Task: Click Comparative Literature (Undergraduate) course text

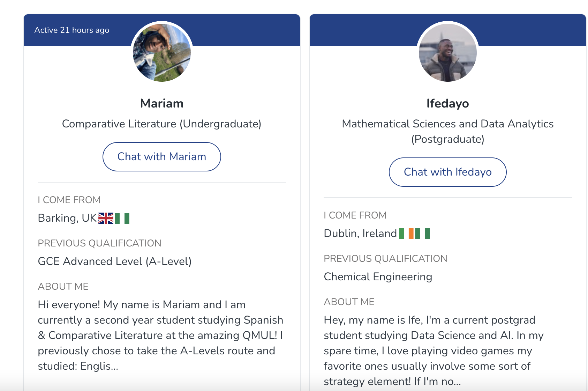Action: pyautogui.click(x=162, y=124)
